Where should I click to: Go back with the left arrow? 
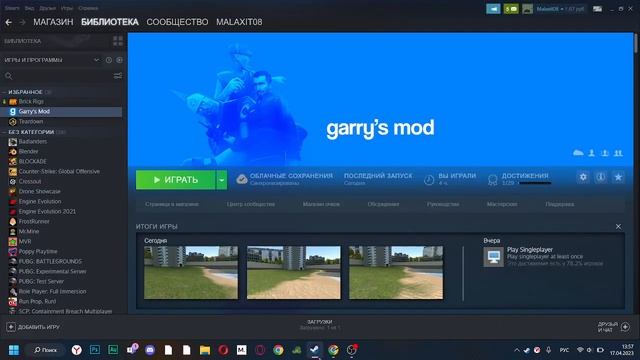[x=8, y=22]
